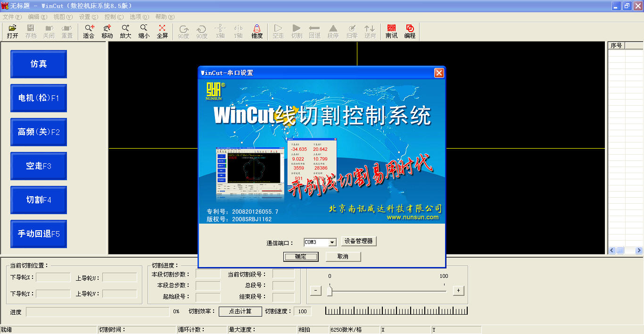Click the 放大 (Zoom in) icon
Image resolution: width=644 pixels, height=334 pixels.
click(125, 32)
